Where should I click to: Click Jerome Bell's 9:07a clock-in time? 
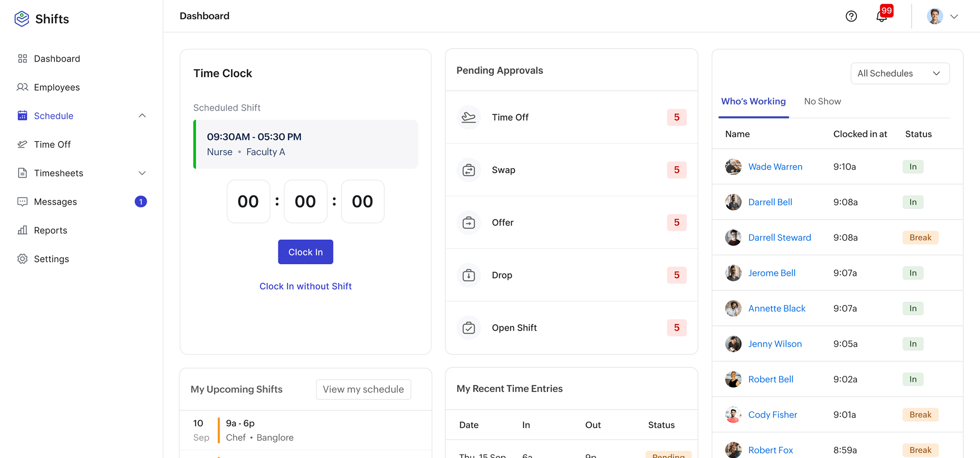pos(845,273)
